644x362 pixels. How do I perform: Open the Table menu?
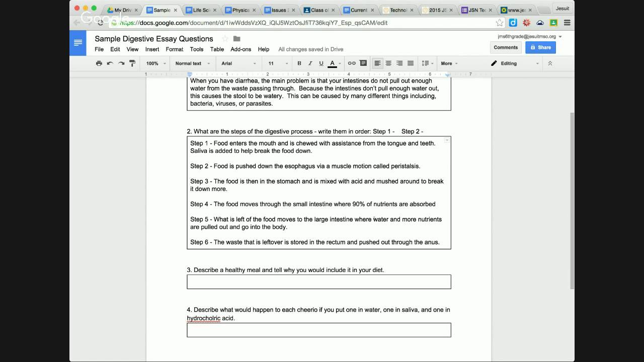(x=217, y=49)
